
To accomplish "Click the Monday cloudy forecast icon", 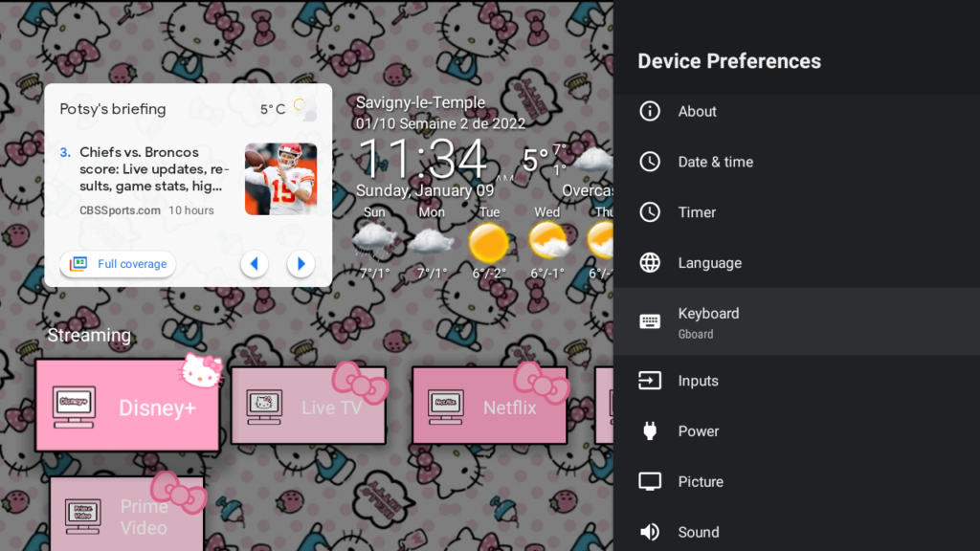I will 432,242.
